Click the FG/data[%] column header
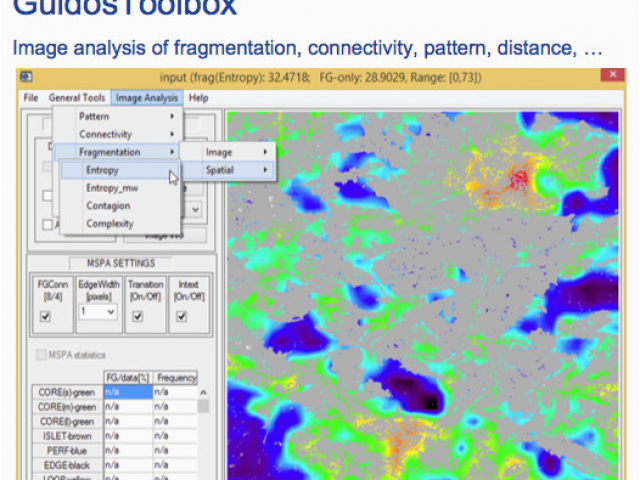The image size is (640, 480). (128, 378)
